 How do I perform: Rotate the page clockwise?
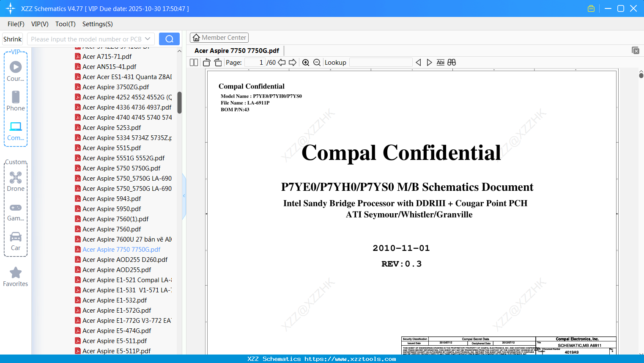pyautogui.click(x=218, y=63)
